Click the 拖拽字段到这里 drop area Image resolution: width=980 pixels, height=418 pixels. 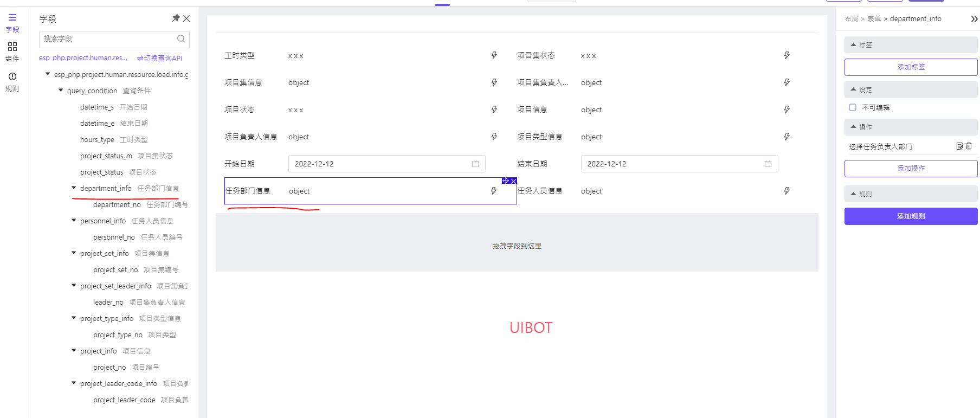tap(517, 242)
